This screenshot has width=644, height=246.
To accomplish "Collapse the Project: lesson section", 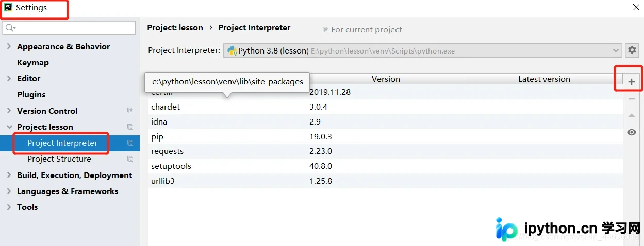I will click(9, 127).
